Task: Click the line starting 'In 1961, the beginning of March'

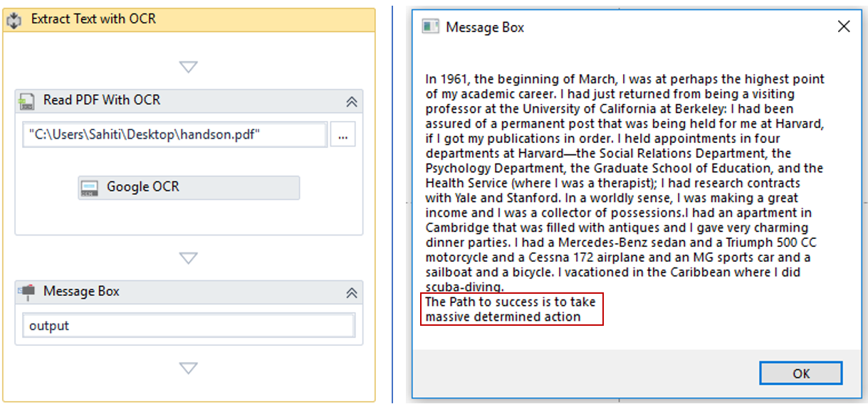Action: [x=625, y=79]
